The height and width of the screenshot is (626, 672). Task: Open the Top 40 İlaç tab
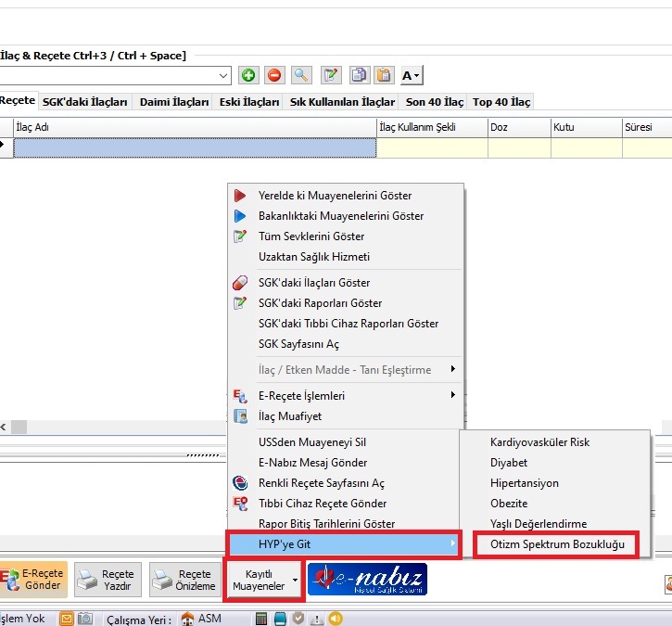[x=501, y=102]
